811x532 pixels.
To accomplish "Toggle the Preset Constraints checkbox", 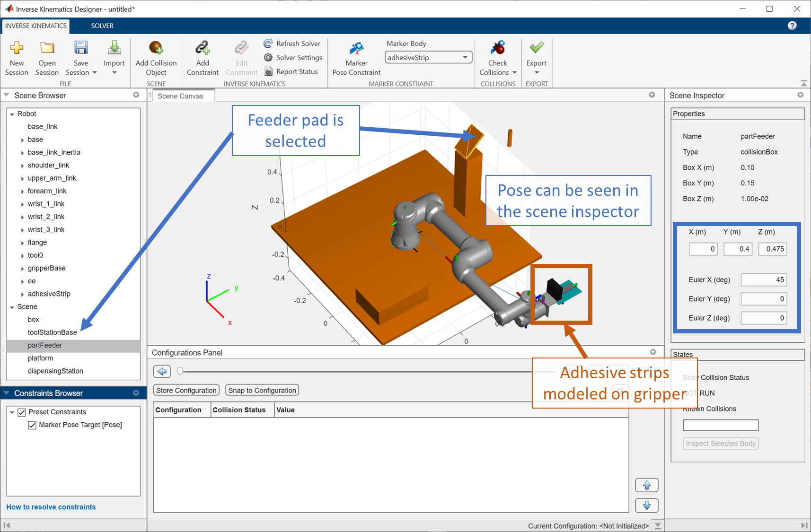I will click(22, 412).
